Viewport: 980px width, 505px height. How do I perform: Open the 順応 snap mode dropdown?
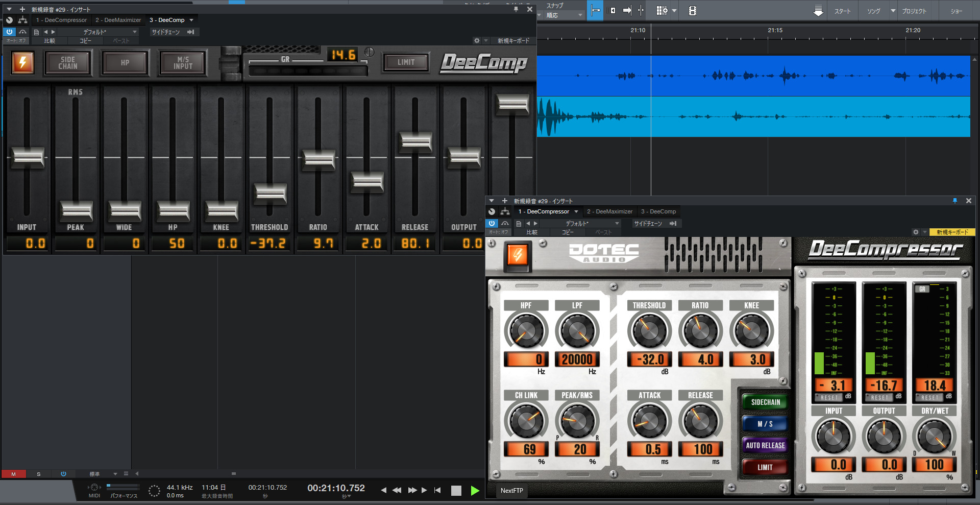point(563,15)
